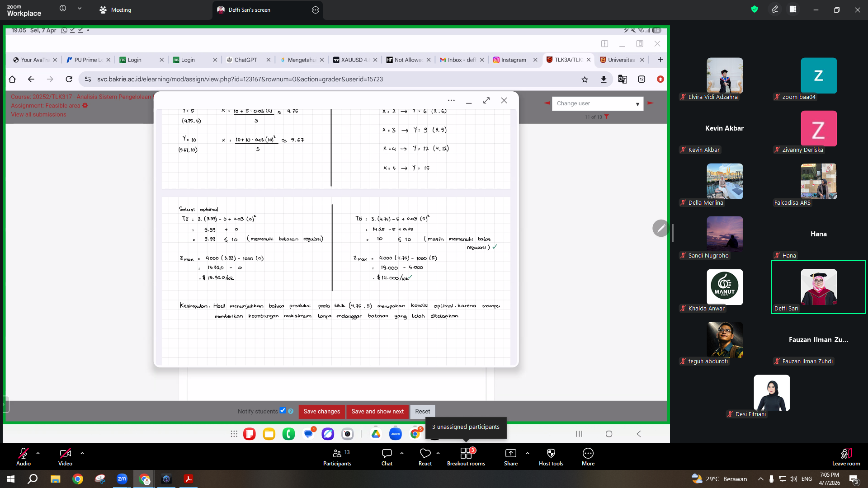Go to next student arrow
868x488 pixels.
point(651,103)
